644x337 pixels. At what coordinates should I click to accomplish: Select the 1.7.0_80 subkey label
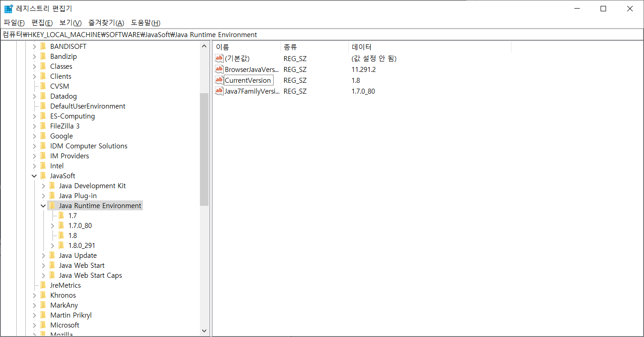(80, 225)
